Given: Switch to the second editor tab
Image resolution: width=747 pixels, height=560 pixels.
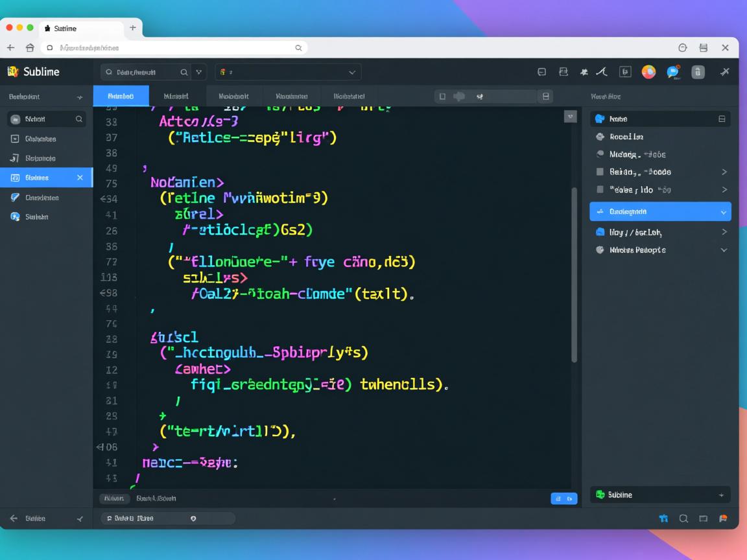Looking at the screenshot, I should (176, 96).
